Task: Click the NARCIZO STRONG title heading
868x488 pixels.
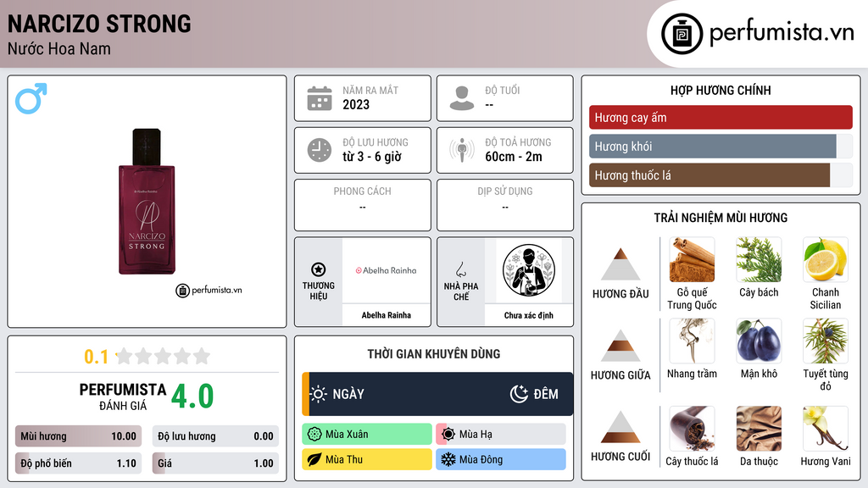Action: 99,25
